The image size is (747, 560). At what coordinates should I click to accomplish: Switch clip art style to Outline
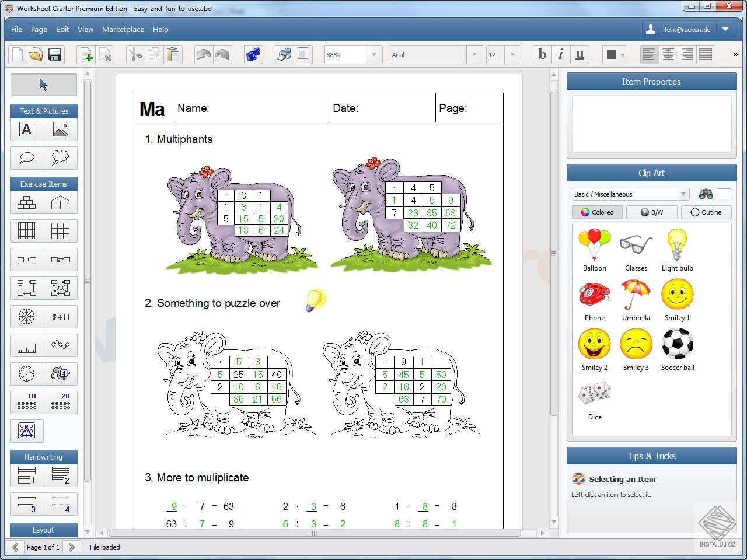[x=706, y=212]
